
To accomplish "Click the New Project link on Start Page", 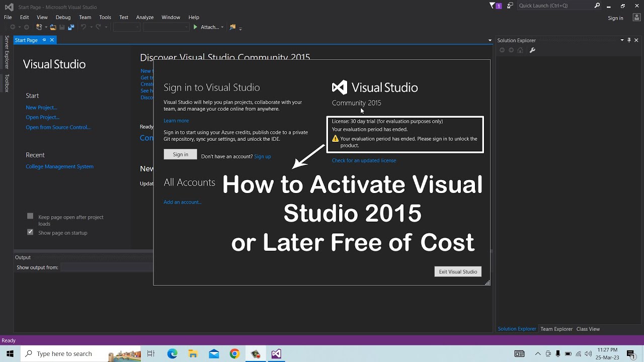I will pos(42,108).
